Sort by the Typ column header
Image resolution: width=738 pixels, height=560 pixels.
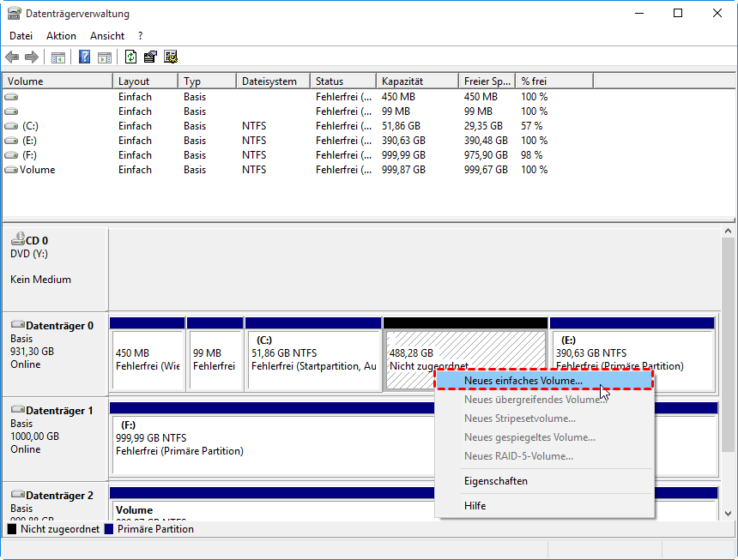pos(207,81)
